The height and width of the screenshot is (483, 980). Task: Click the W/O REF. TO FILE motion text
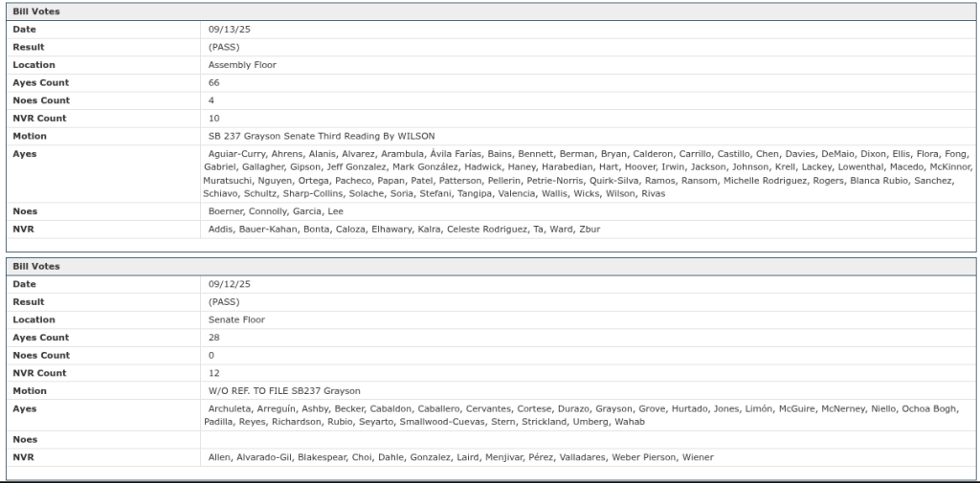pyautogui.click(x=284, y=391)
